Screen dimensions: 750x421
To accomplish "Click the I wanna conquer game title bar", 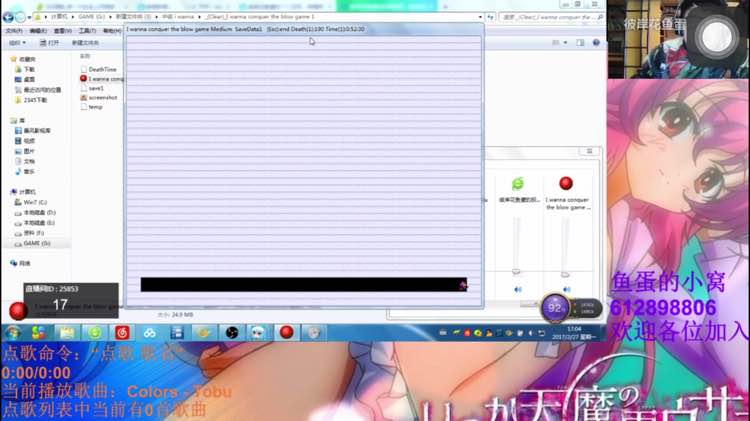I will [x=304, y=29].
